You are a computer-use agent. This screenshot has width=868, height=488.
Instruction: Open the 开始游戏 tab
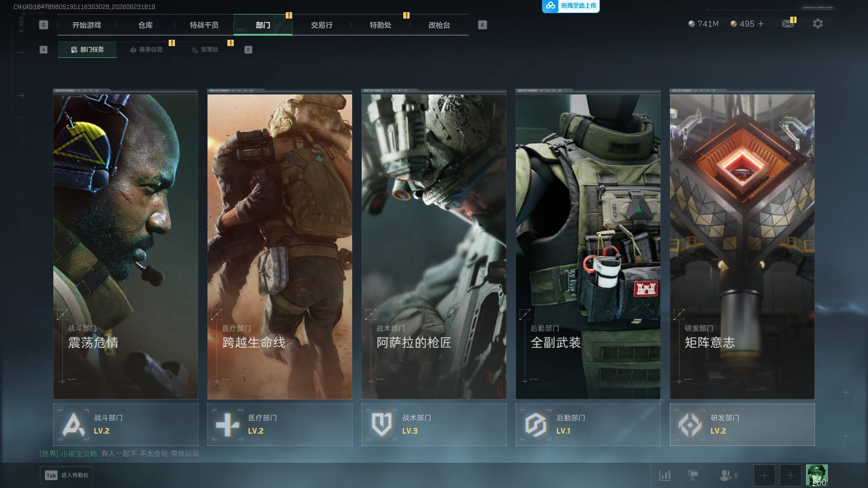[86, 25]
